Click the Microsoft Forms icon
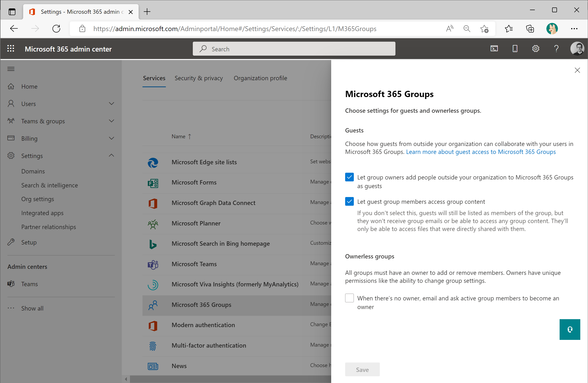588x383 pixels. point(153,183)
